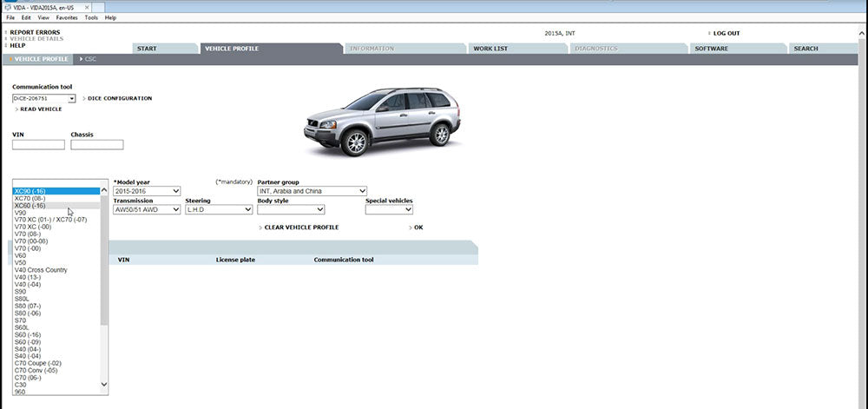The image size is (868, 409).
Task: Open the Model year dropdown
Action: (147, 191)
